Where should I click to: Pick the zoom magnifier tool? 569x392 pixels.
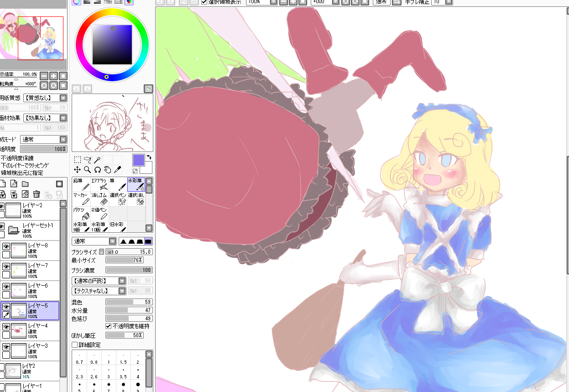[88, 170]
